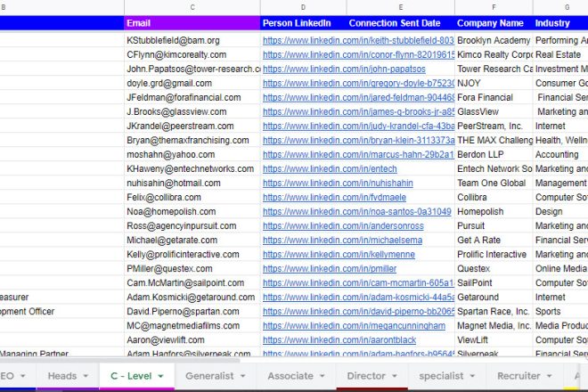Open andersonross LinkedIn link

click(x=343, y=225)
